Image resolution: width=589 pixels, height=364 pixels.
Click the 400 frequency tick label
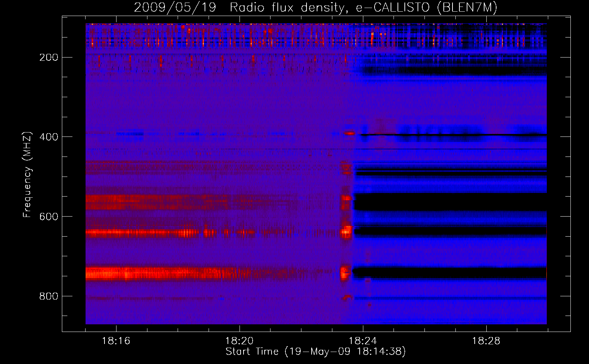48,137
